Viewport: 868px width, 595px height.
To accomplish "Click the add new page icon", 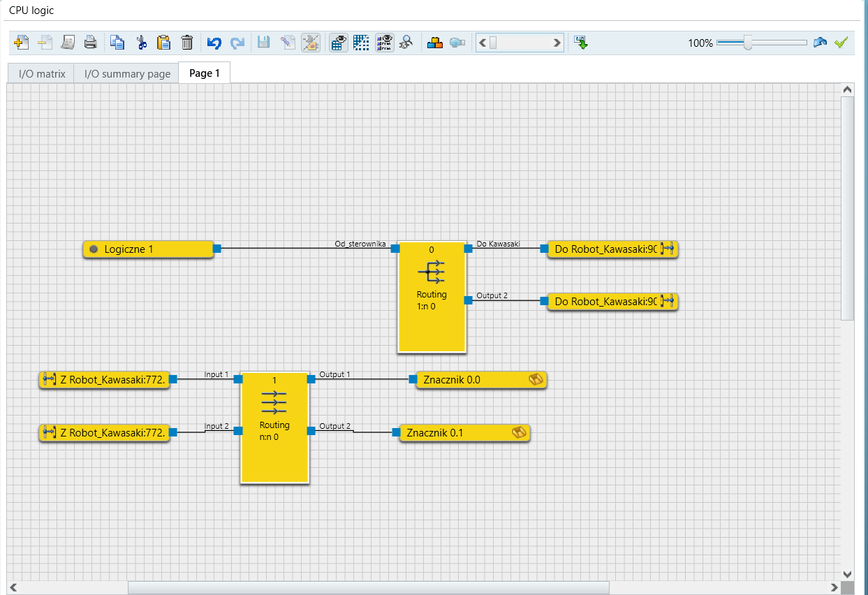I will click(22, 43).
